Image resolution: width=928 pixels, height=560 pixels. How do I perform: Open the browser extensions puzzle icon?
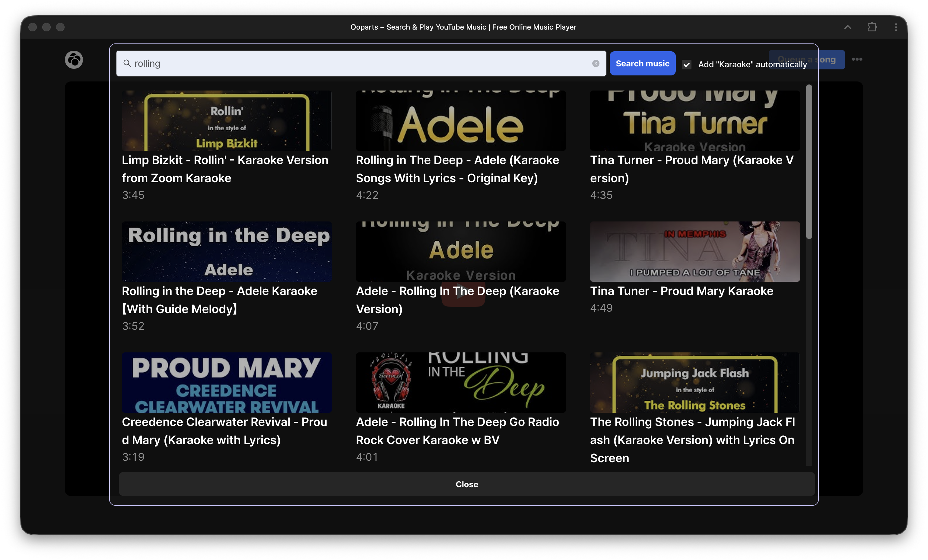click(872, 27)
